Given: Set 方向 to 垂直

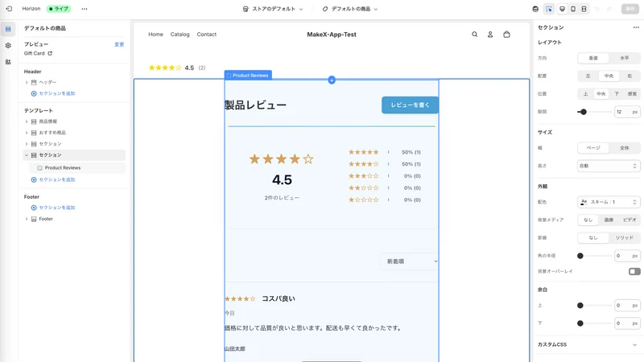Looking at the screenshot, I should (x=593, y=58).
